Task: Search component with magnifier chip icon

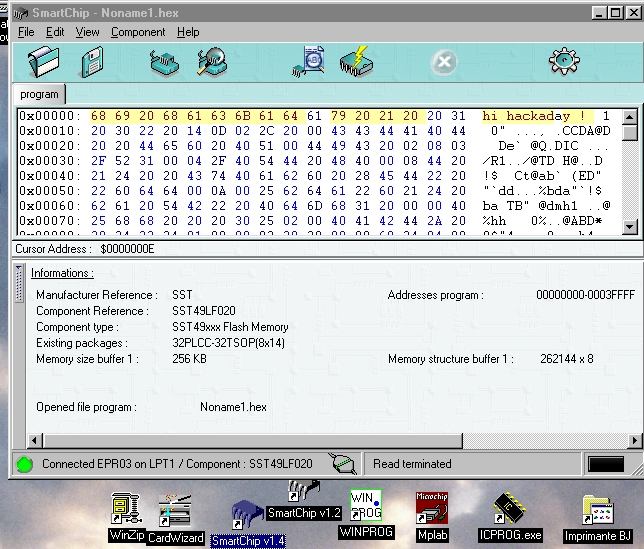Action: (212, 62)
